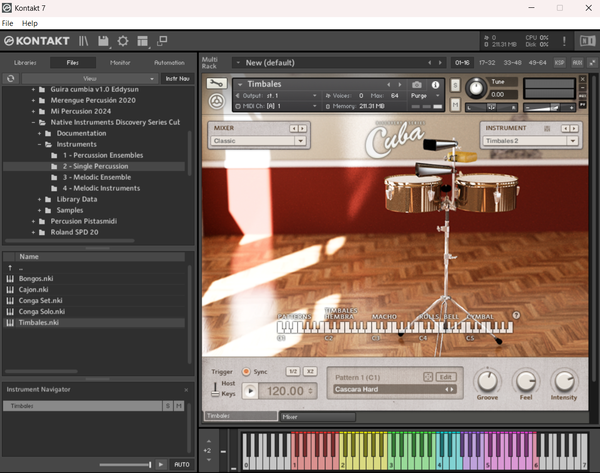
Task: Click the save disk icon in toolbar
Action: pos(103,41)
